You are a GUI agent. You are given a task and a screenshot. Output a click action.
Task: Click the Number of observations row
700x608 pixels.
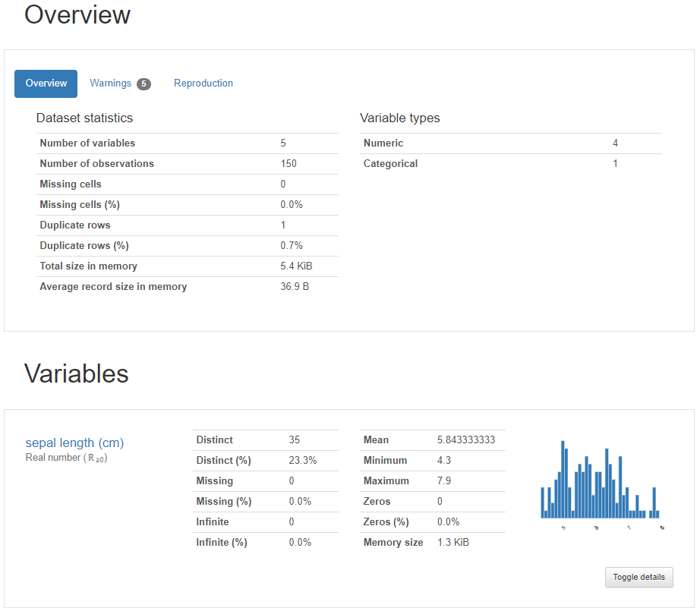187,164
